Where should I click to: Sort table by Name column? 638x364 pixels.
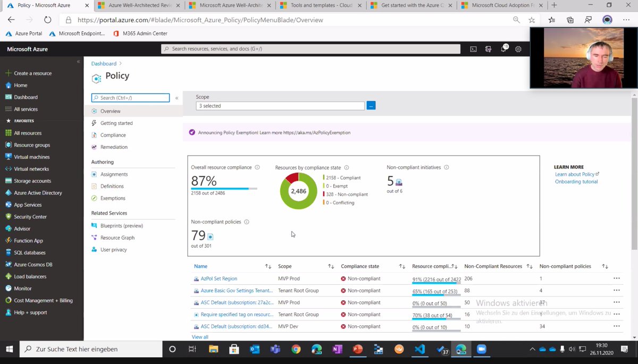[x=268, y=266]
